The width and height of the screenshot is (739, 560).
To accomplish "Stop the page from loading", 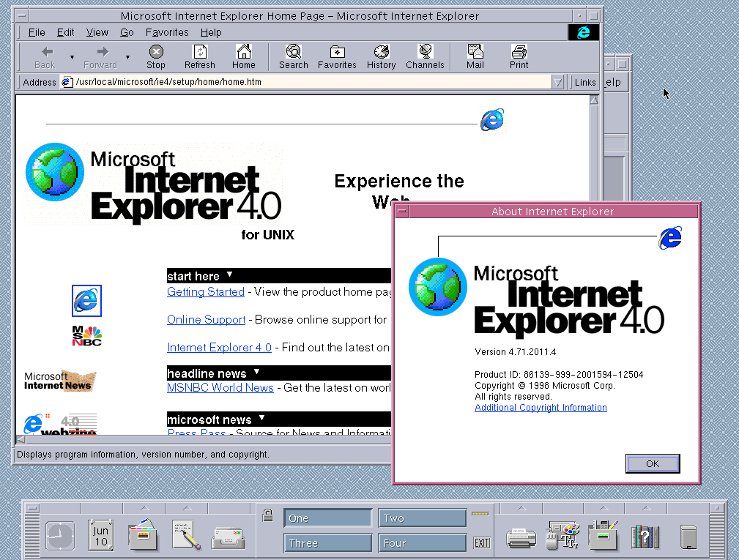I will coord(156,57).
